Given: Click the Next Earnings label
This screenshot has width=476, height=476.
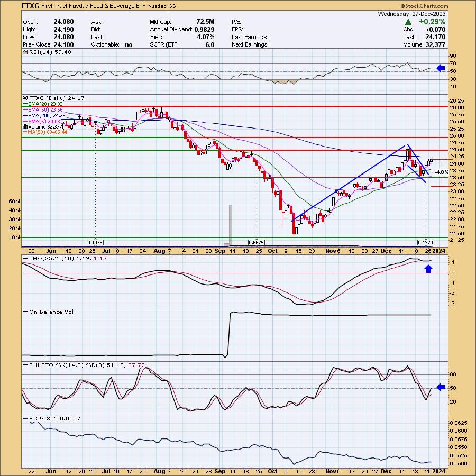Looking at the screenshot, I should [250, 44].
